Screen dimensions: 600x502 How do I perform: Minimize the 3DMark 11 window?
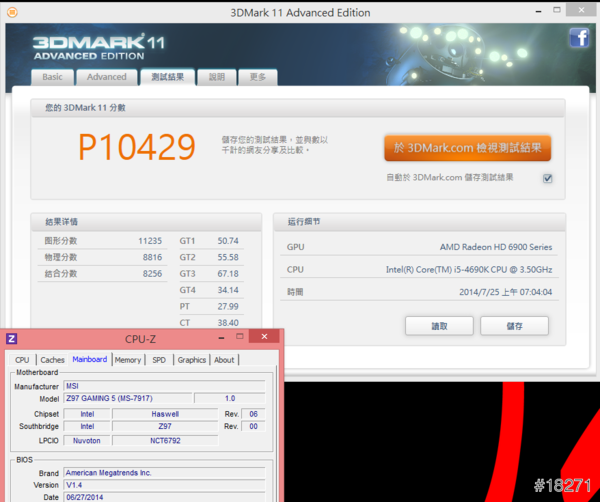pyautogui.click(x=538, y=12)
